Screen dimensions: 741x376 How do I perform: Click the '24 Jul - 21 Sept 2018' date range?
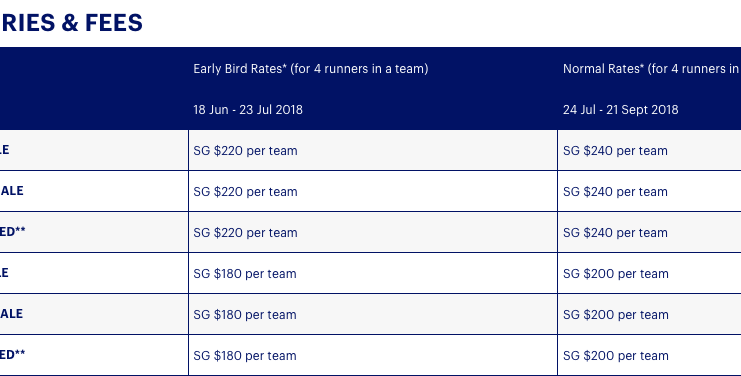620,110
